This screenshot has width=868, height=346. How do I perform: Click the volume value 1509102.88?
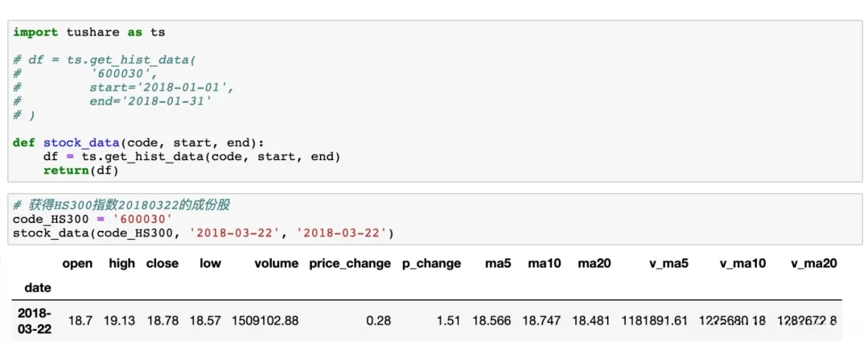click(265, 320)
